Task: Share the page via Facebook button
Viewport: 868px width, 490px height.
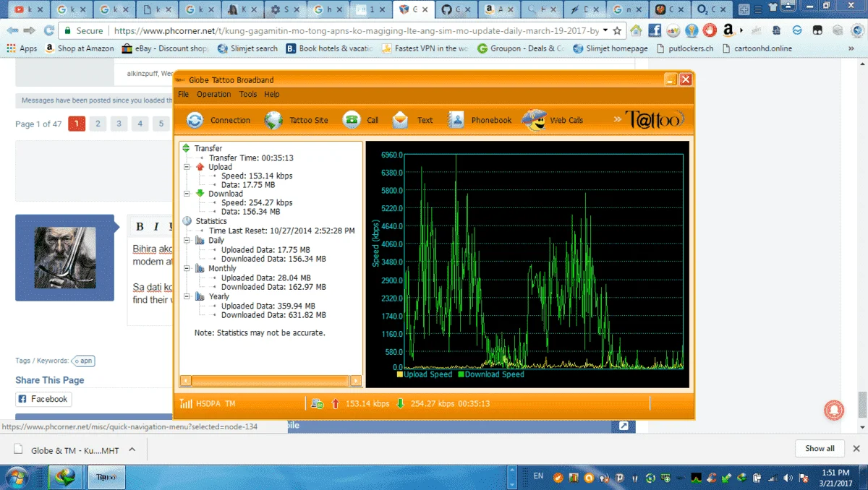Action: point(43,399)
